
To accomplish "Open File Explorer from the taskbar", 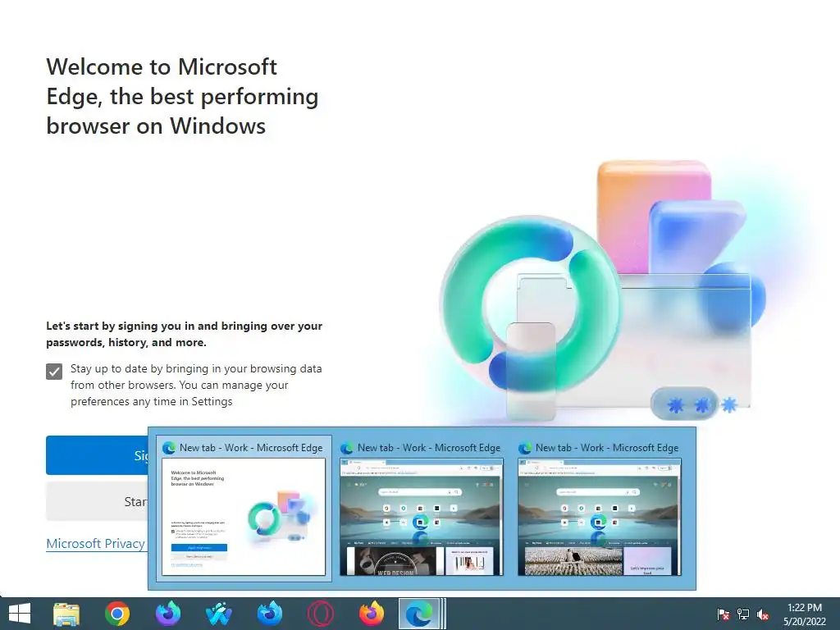I will (66, 614).
